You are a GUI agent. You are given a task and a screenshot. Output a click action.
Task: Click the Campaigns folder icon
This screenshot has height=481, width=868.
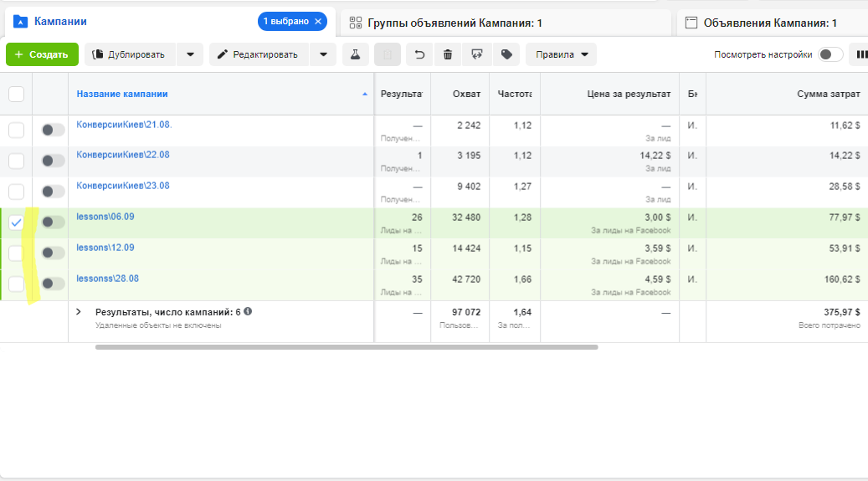pos(20,22)
